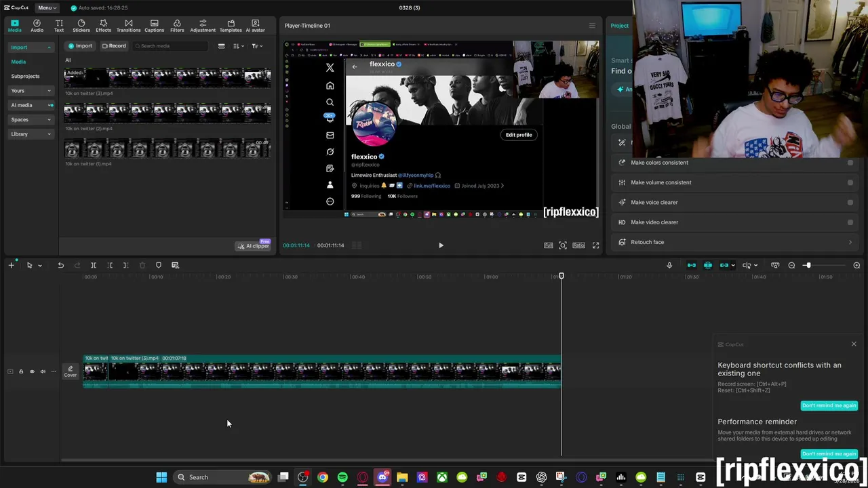Open the media sort dropdown

pyautogui.click(x=238, y=46)
